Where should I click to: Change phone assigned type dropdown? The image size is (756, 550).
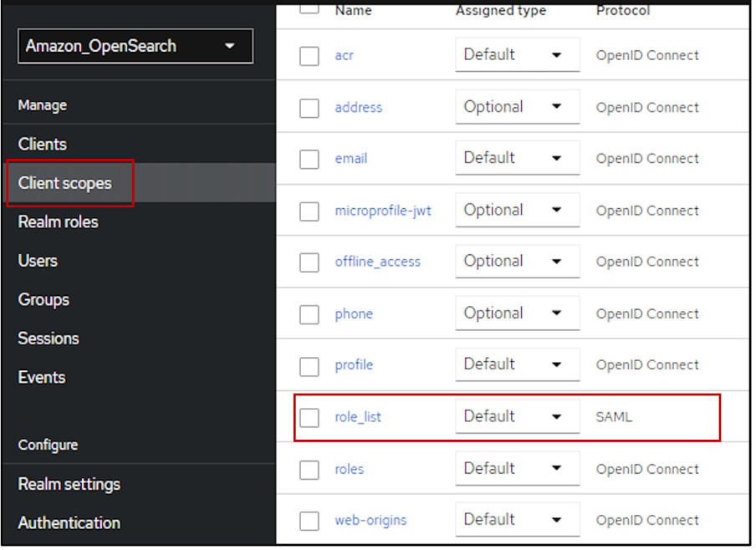518,313
